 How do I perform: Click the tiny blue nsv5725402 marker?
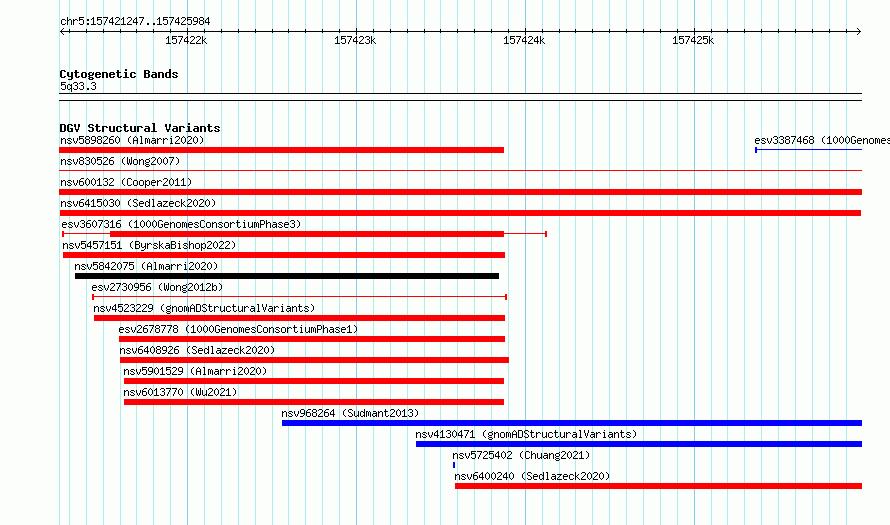(454, 465)
